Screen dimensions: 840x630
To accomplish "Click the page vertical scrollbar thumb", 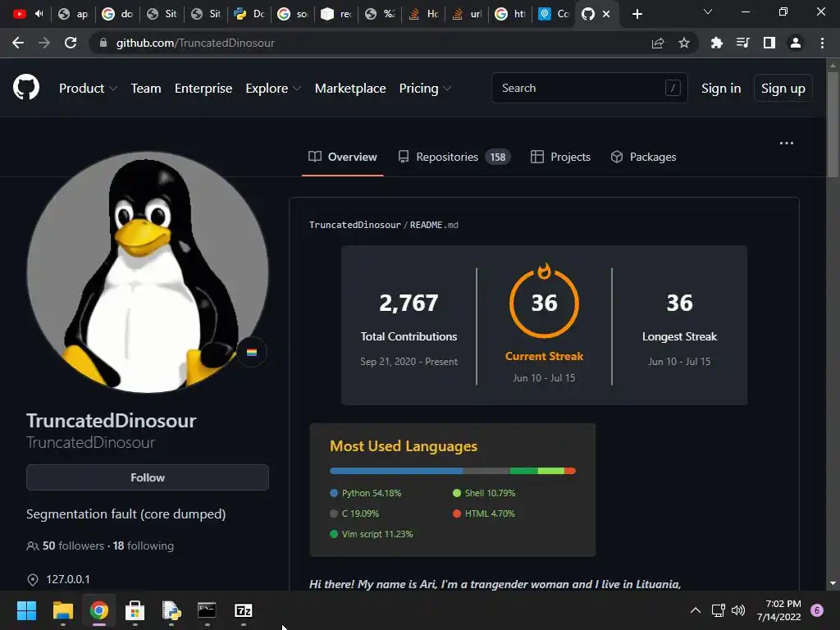I will pos(833,123).
